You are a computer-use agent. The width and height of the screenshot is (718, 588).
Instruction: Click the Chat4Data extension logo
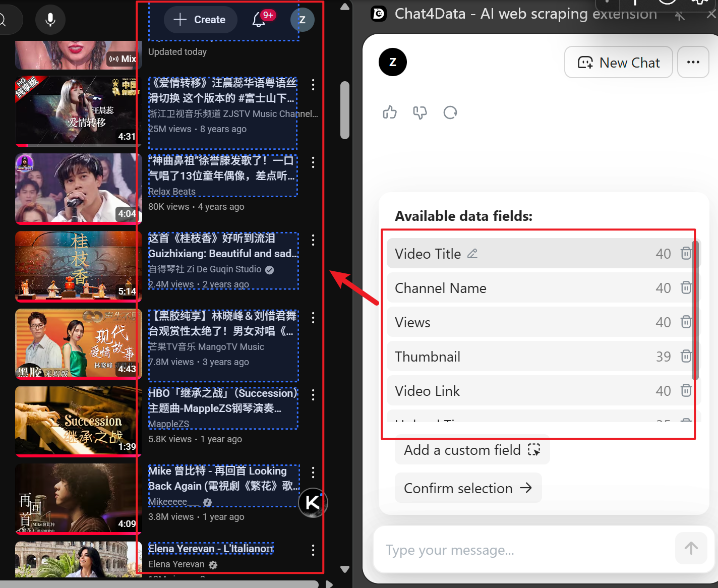tap(379, 14)
